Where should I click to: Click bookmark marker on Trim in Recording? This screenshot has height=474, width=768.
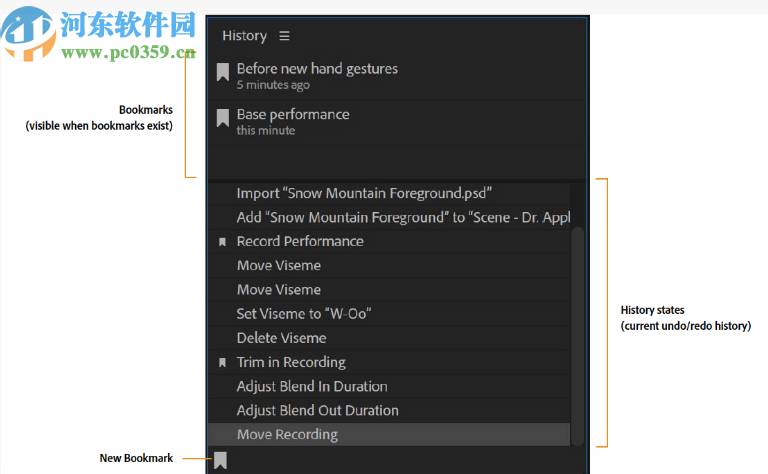pos(223,363)
